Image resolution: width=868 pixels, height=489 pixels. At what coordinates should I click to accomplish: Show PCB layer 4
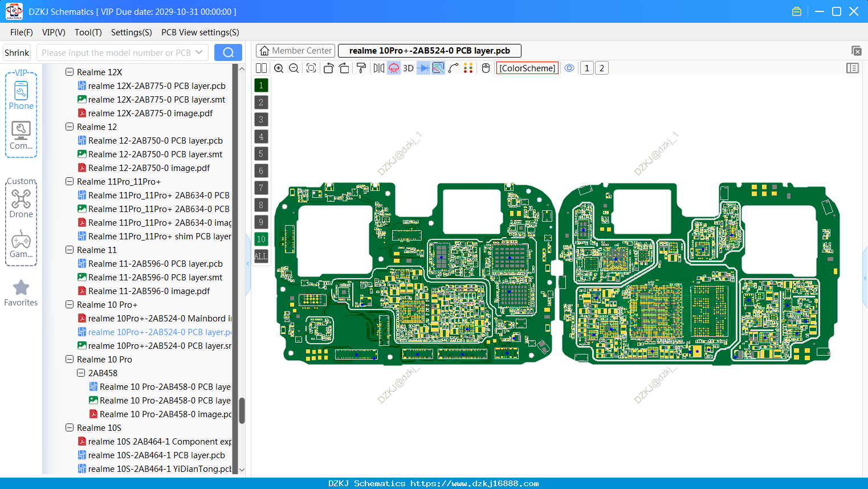(261, 137)
